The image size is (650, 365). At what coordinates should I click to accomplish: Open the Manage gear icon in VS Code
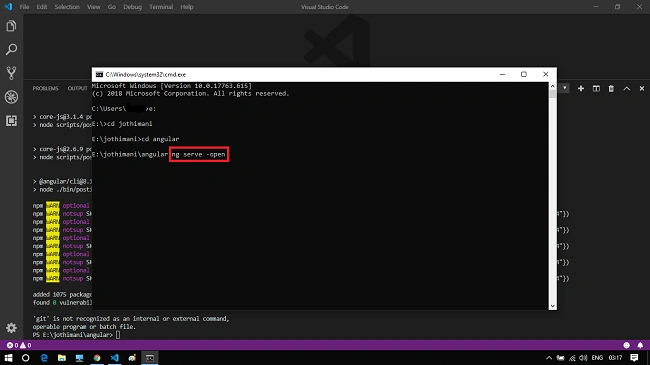tap(11, 328)
